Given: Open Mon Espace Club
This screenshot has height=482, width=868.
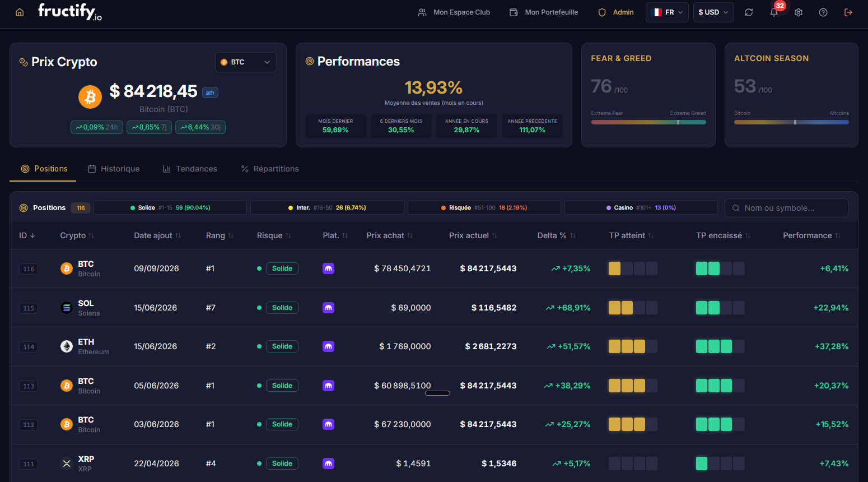Looking at the screenshot, I should click(454, 12).
